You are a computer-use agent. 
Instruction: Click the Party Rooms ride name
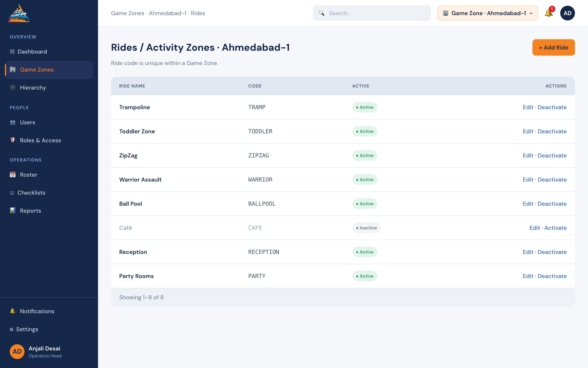[x=136, y=276]
